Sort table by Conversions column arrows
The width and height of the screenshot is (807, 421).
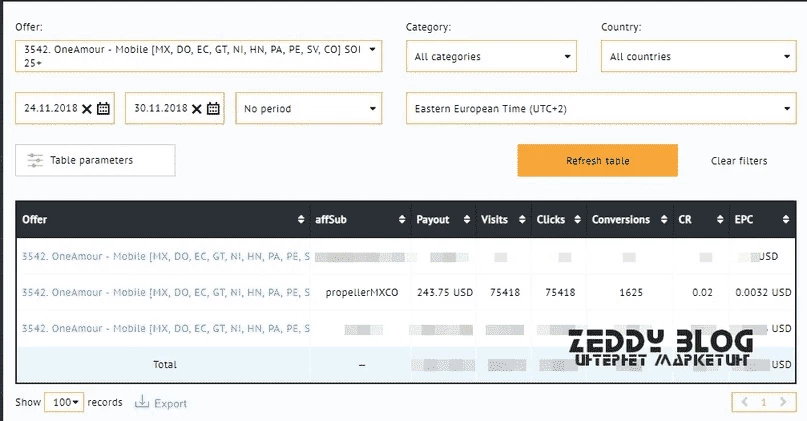point(664,219)
